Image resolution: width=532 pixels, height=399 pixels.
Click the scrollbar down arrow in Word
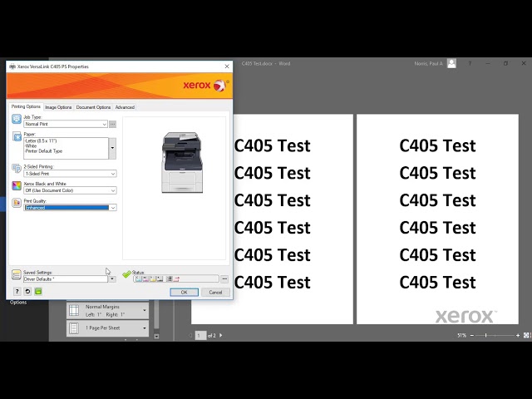(156, 336)
